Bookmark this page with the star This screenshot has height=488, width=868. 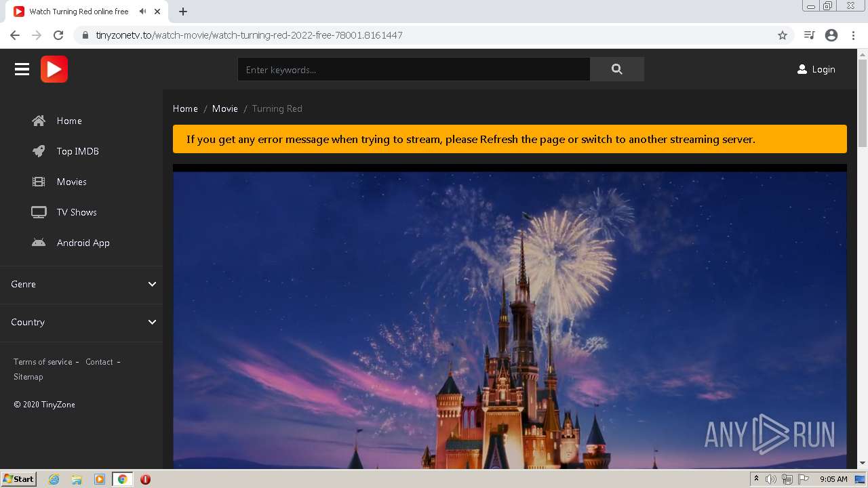point(782,35)
